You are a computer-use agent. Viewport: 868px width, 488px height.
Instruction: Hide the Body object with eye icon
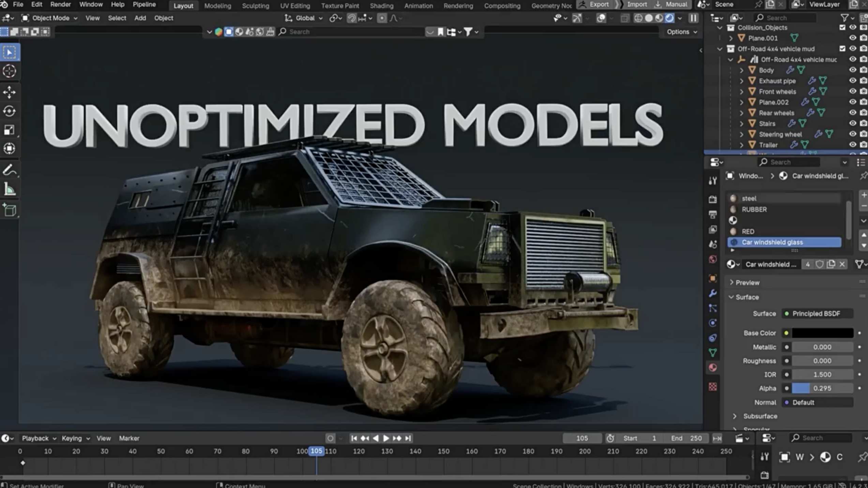(853, 70)
